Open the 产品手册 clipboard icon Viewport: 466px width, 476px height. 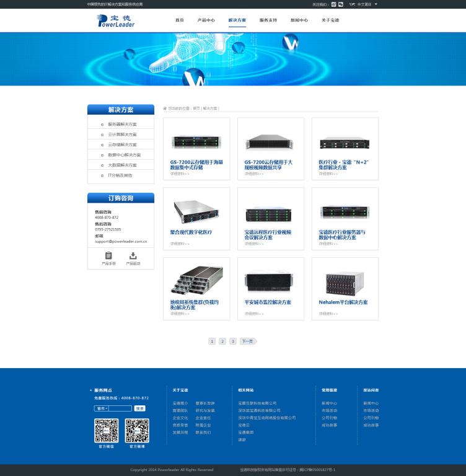click(108, 255)
